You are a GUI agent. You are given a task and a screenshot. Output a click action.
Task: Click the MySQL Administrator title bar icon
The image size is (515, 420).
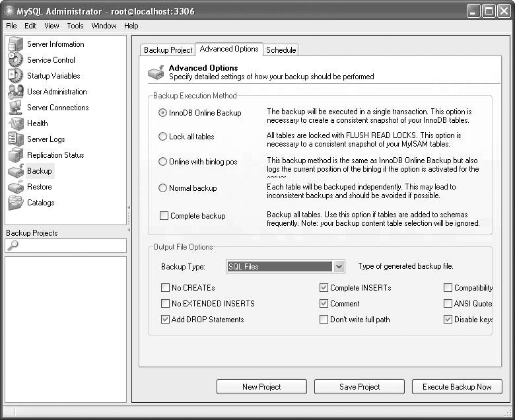9,11
